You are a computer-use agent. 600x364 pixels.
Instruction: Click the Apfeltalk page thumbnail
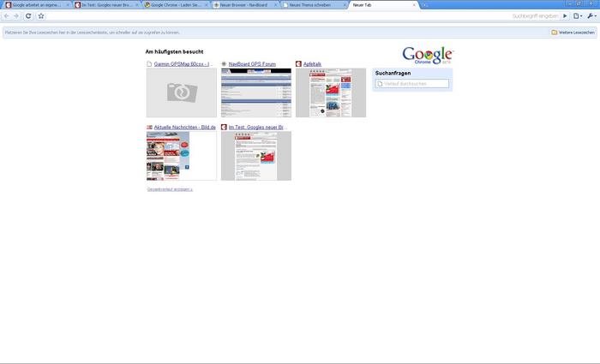click(x=331, y=92)
